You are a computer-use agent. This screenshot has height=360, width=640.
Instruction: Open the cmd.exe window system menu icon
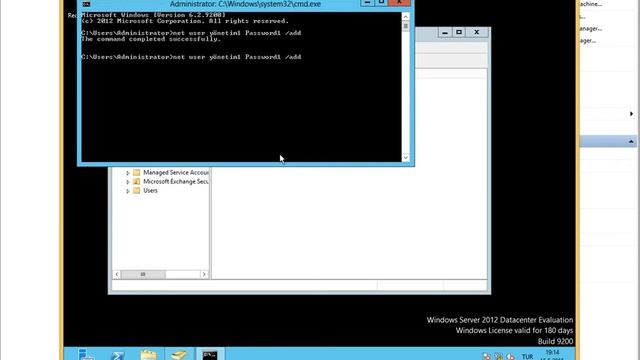point(86,4)
